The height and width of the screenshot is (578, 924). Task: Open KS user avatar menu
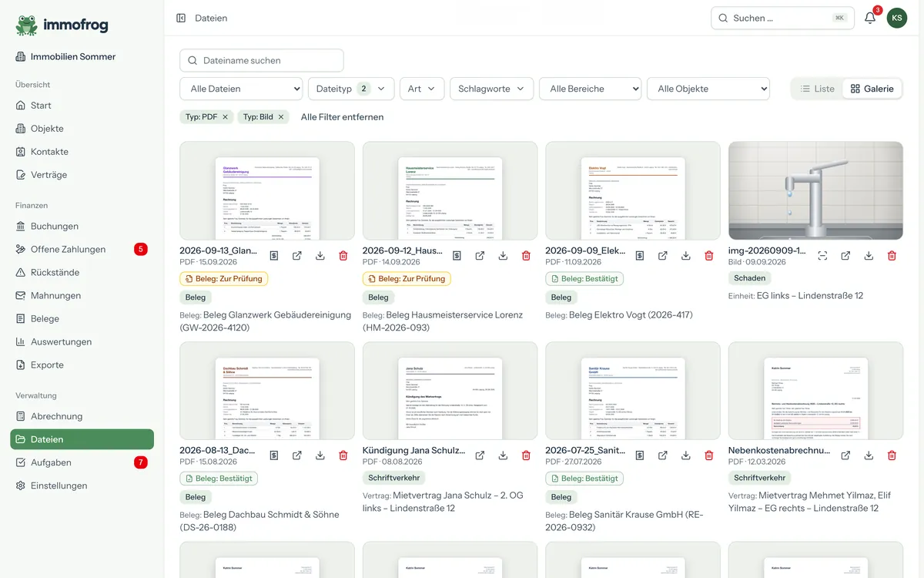(x=897, y=18)
